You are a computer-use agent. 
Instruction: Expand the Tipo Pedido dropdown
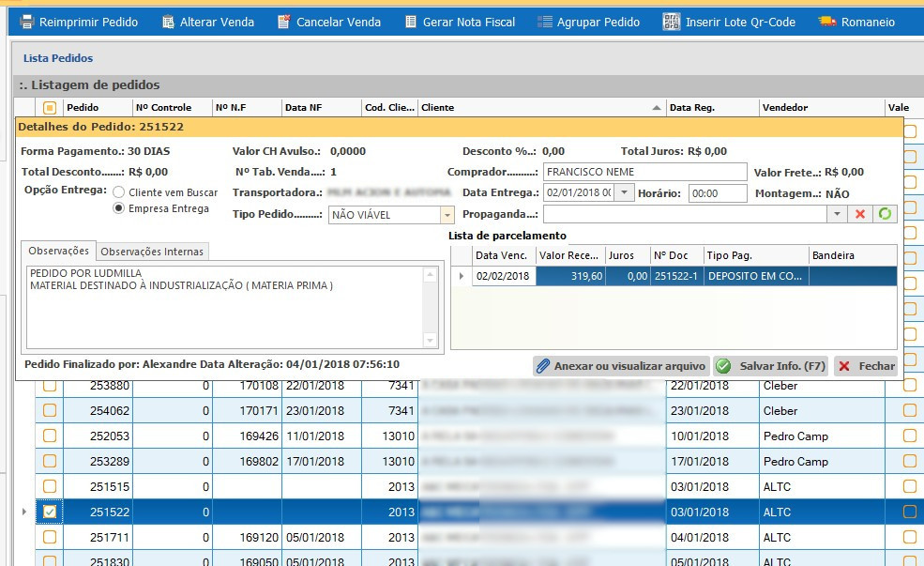(x=447, y=215)
